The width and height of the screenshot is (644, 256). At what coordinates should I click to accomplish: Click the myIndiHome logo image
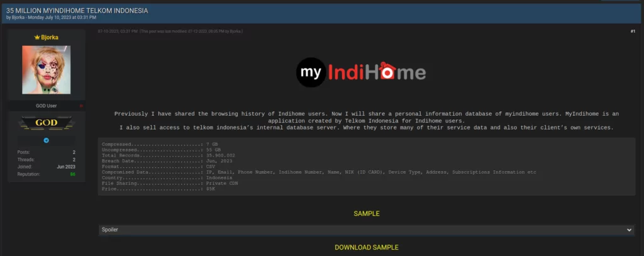click(x=361, y=72)
